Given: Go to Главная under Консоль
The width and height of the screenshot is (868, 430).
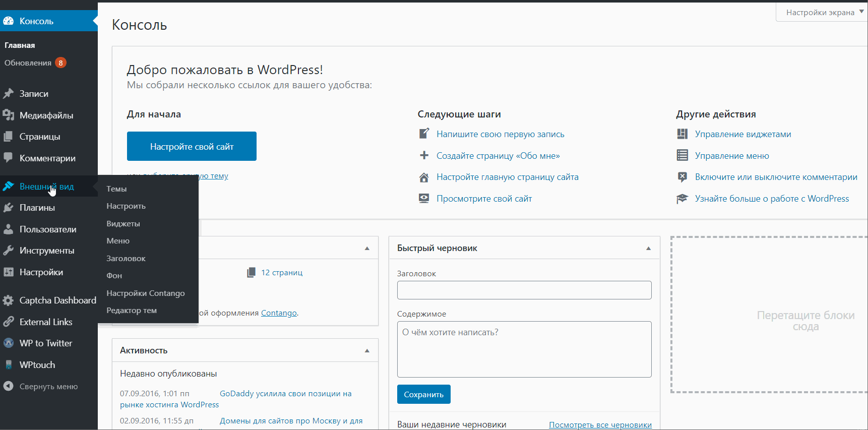Looking at the screenshot, I should coord(20,45).
